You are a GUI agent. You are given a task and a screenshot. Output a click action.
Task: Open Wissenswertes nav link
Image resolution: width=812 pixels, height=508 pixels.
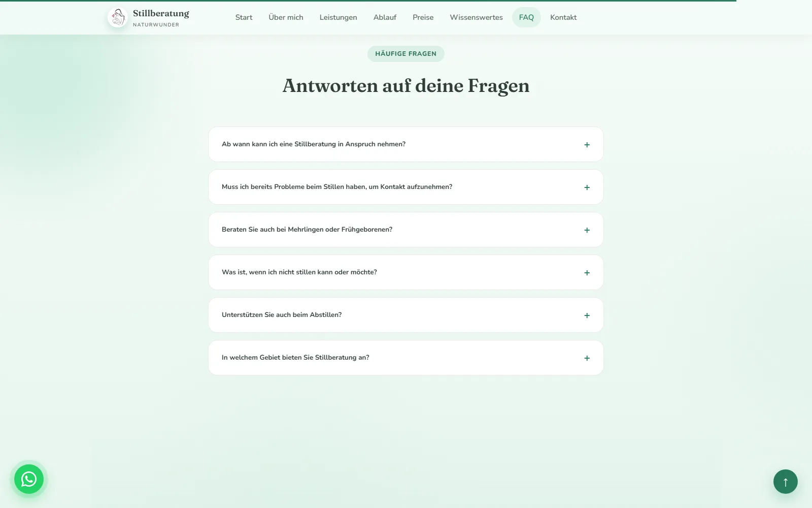click(x=476, y=17)
